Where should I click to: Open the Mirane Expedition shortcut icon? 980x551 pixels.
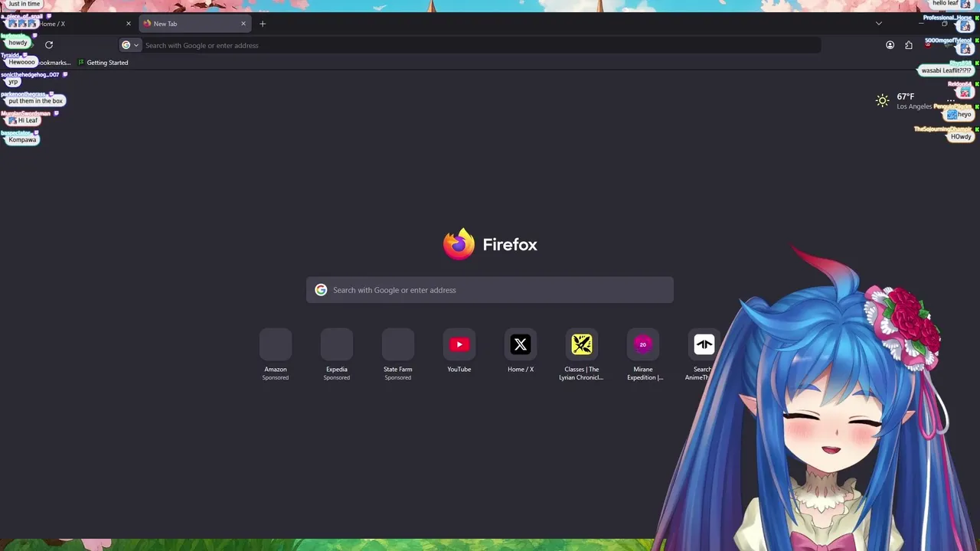coord(643,344)
